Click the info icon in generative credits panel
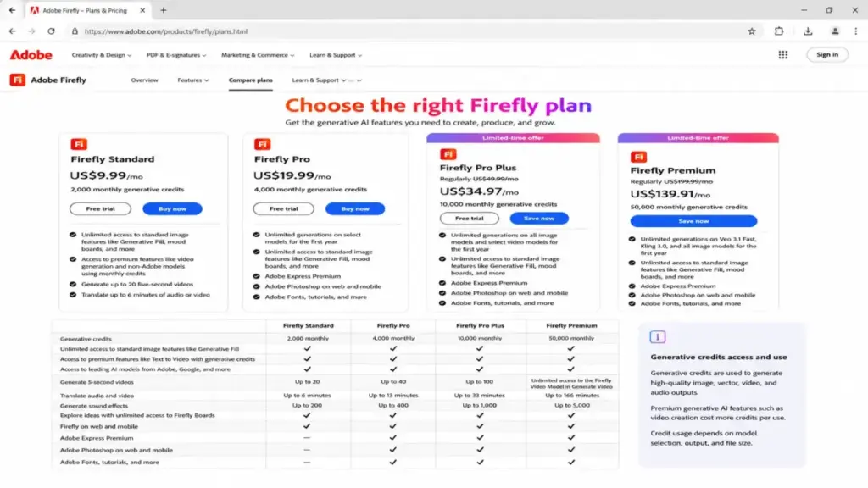The height and width of the screenshot is (488, 868). pyautogui.click(x=658, y=337)
